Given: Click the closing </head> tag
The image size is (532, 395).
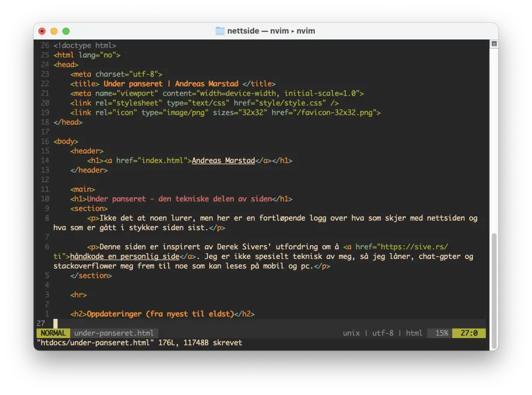Looking at the screenshot, I should click(68, 122).
